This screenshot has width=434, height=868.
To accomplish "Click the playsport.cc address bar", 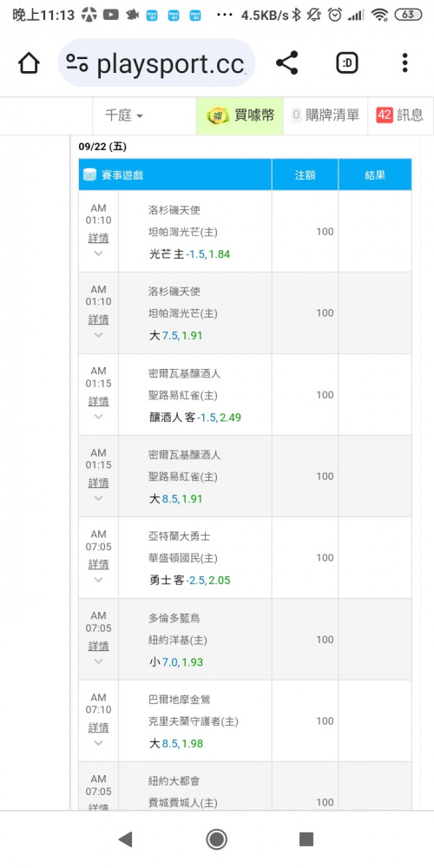I will (156, 63).
